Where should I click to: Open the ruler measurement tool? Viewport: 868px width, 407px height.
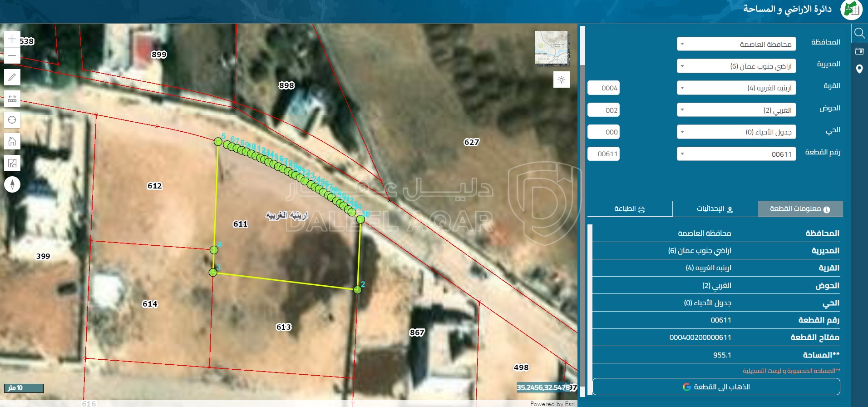point(12,99)
